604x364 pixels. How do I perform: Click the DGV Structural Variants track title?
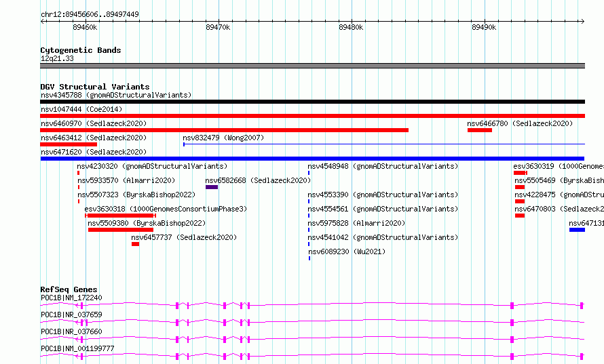tap(95, 87)
